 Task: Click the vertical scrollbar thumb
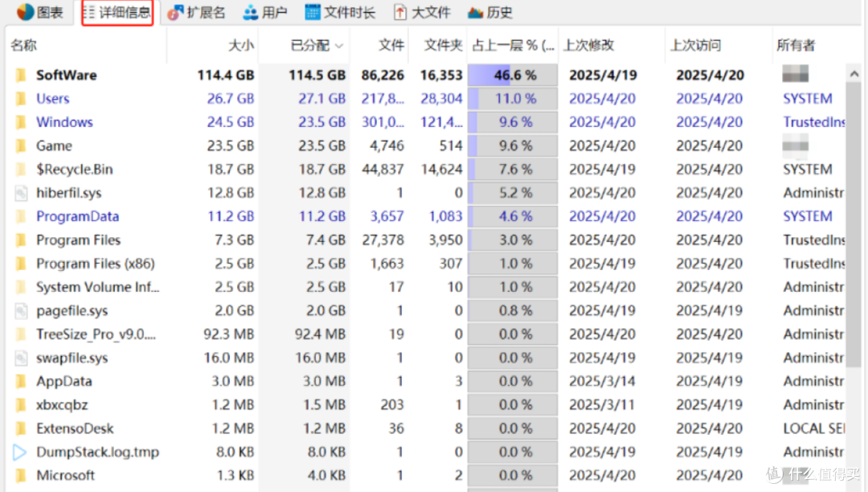tap(854, 224)
